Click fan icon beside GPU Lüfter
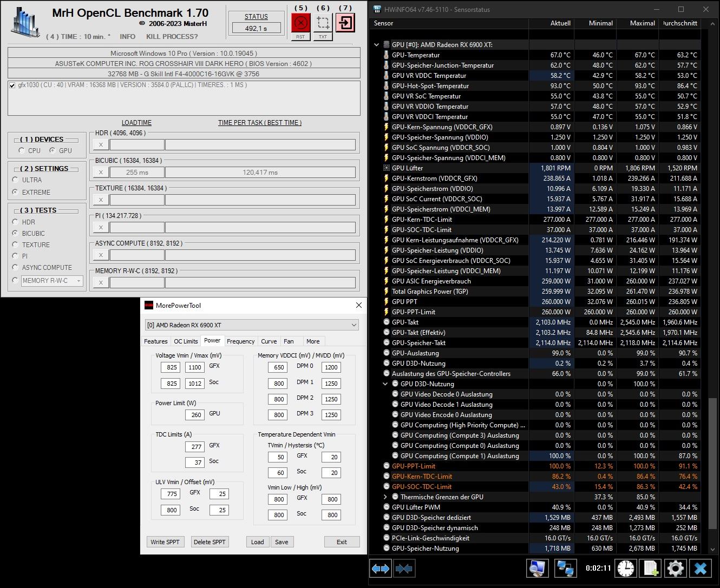 pos(386,168)
